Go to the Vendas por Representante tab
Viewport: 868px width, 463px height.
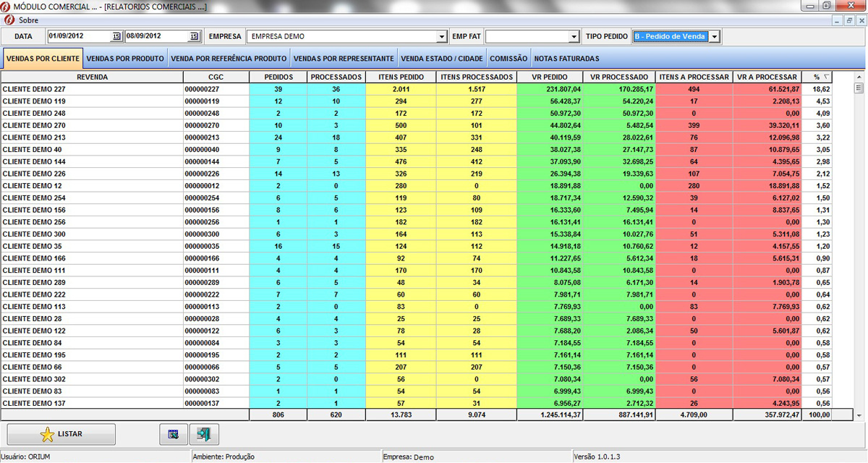point(344,59)
